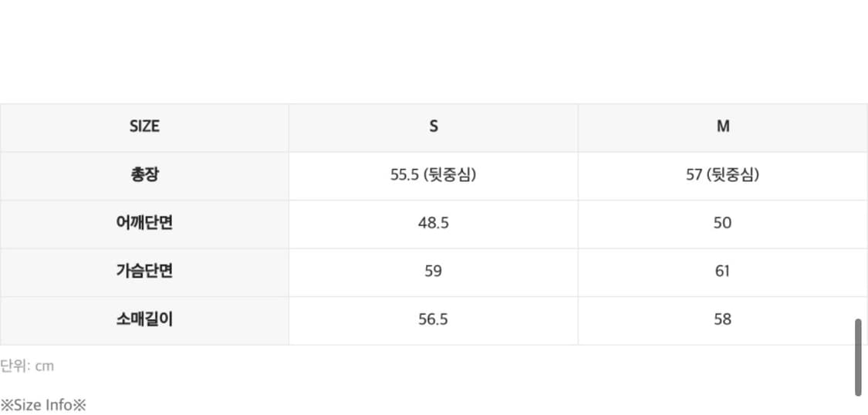Click the 48.5 shoulder value for S
Image resolution: width=868 pixels, height=415 pixels.
[x=433, y=223]
